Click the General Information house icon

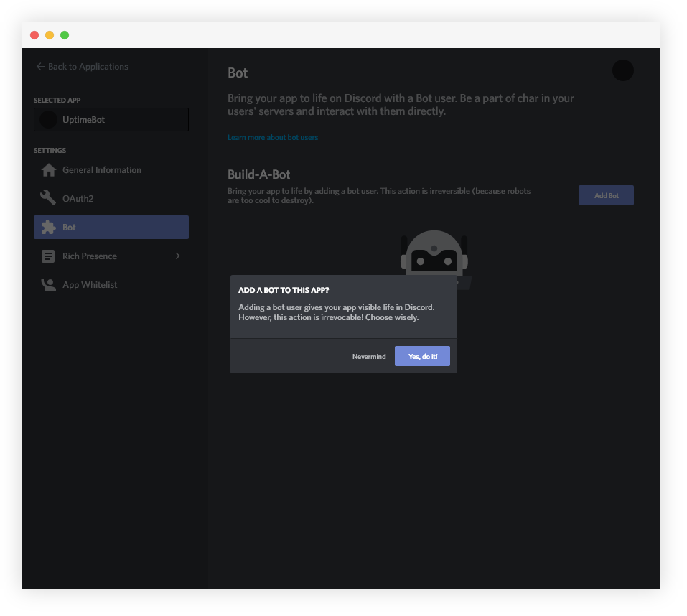(x=49, y=170)
